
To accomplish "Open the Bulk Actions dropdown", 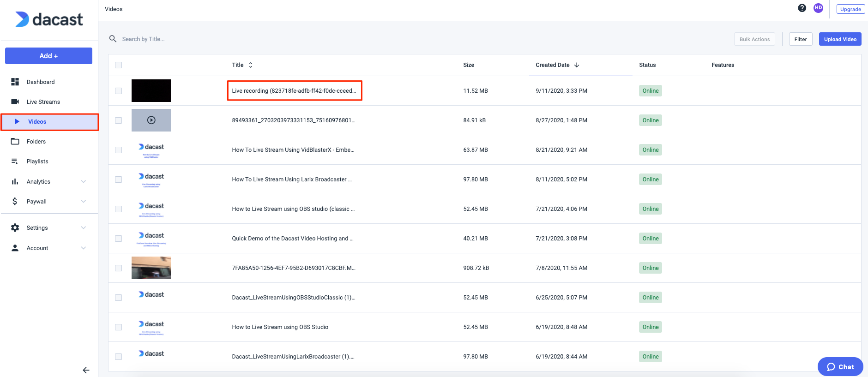I will 754,39.
